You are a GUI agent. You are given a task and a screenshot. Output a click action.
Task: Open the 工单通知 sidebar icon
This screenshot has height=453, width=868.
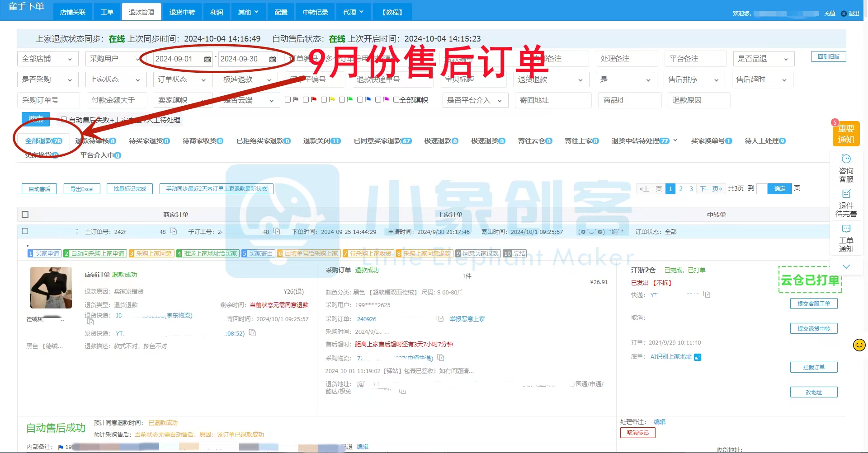click(846, 238)
